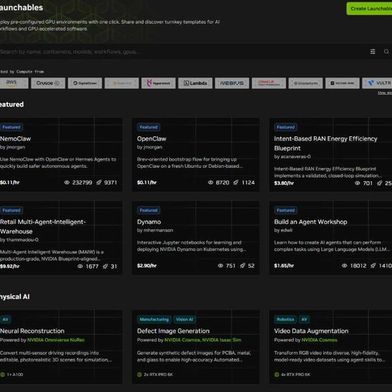The image size is (392, 392).
Task: Click the Physical AI section heading
Action: click(15, 297)
